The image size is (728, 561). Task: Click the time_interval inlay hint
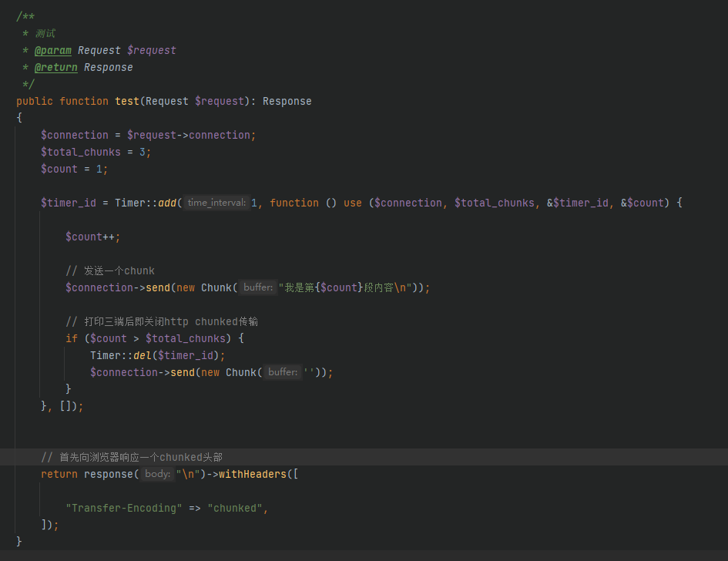[216, 203]
